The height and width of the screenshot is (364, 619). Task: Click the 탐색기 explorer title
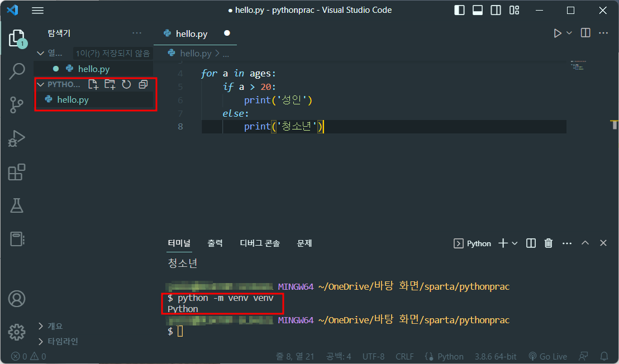[59, 33]
